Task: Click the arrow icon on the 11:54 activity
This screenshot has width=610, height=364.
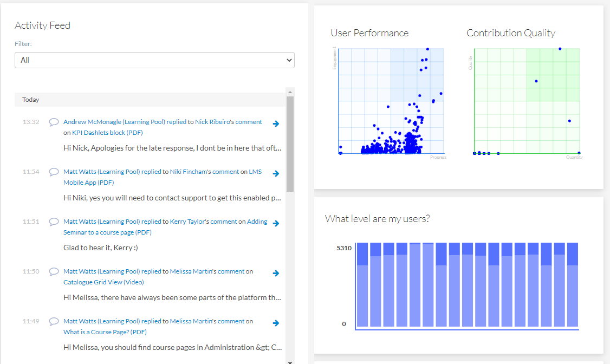Action: 276,173
